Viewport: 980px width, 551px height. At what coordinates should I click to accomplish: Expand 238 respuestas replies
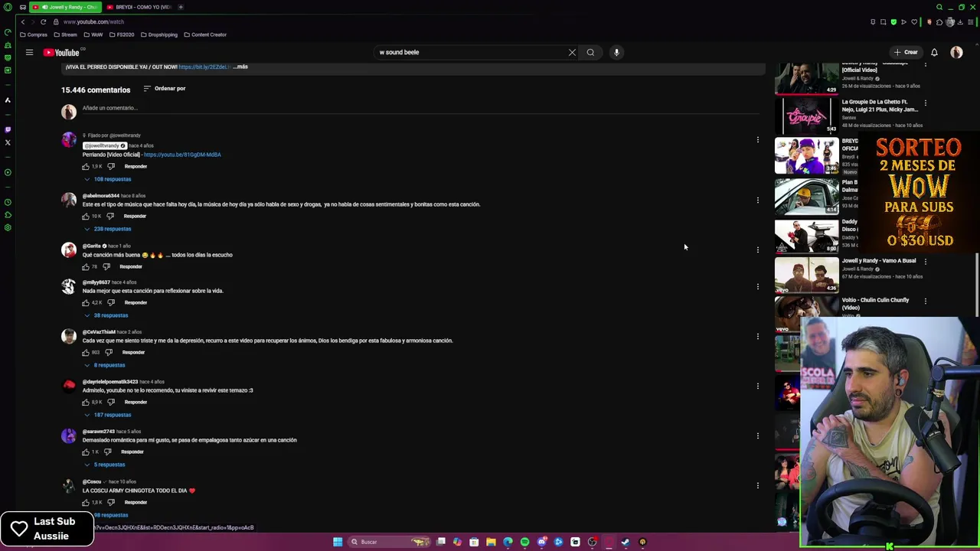click(108, 229)
